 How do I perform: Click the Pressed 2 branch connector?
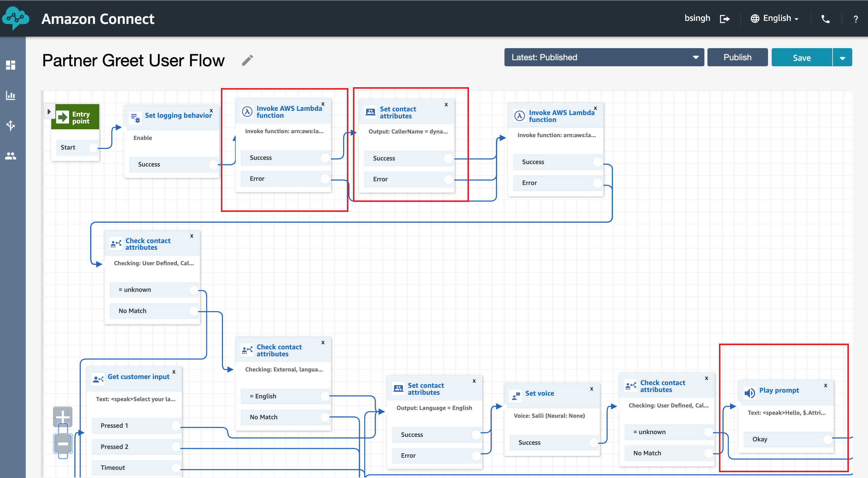point(176,447)
